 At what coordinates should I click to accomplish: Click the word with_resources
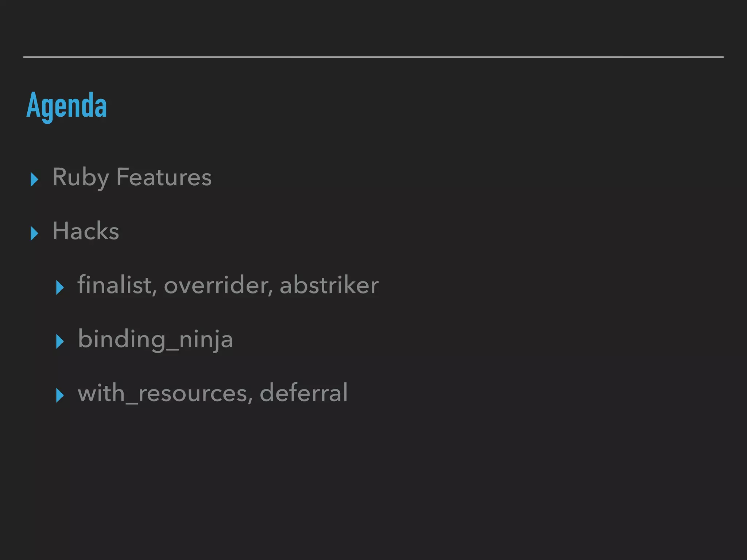point(163,393)
